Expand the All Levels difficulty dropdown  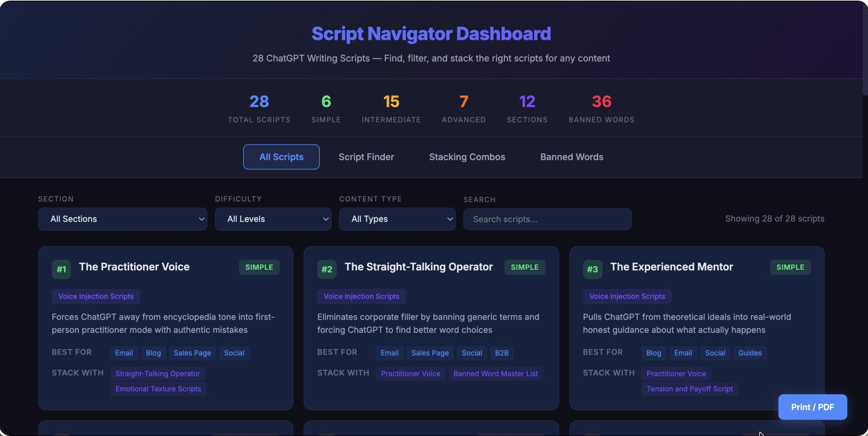tap(273, 219)
